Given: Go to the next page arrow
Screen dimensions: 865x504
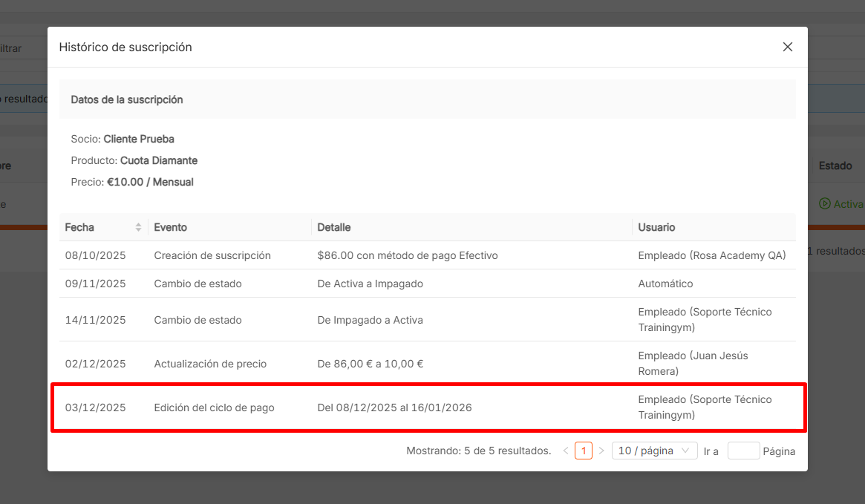Looking at the screenshot, I should (601, 451).
